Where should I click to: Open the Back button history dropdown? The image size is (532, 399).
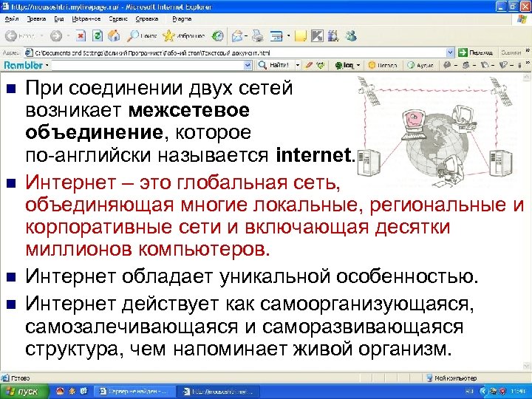[41, 35]
